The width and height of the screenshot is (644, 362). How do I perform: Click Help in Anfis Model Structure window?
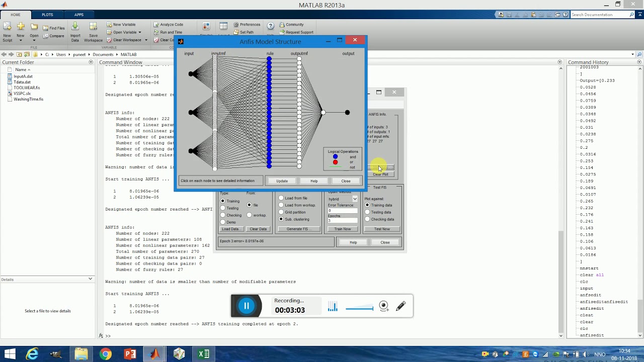point(314,181)
